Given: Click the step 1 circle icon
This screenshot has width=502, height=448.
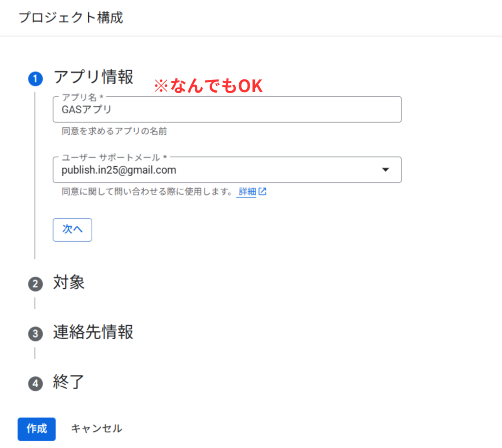Looking at the screenshot, I should pyautogui.click(x=35, y=79).
